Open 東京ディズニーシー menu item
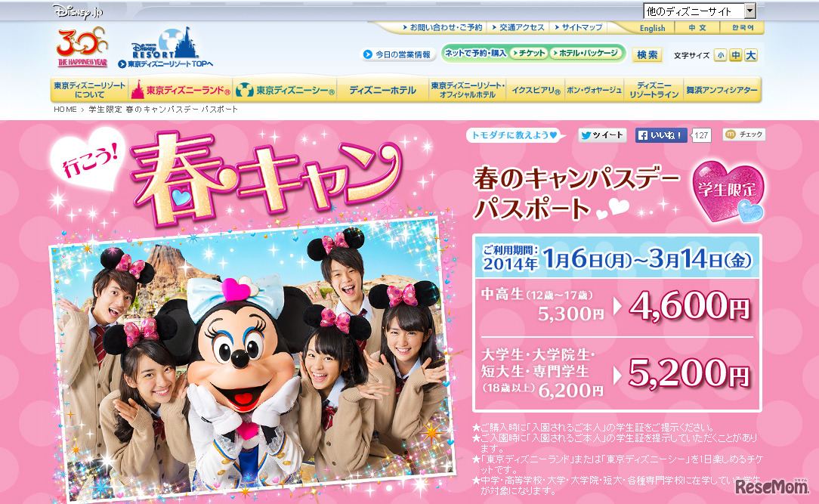The image size is (819, 504). coord(286,91)
